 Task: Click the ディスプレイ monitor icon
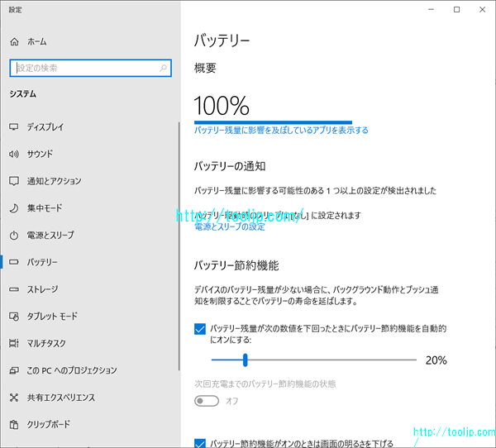pyautogui.click(x=14, y=126)
